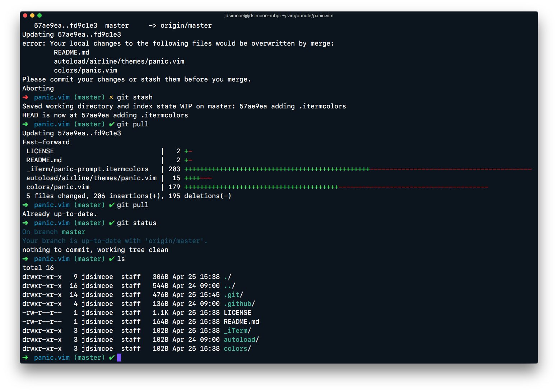Click the green checkmark on the last prompt line
The height and width of the screenshot is (392, 558).
(112, 358)
